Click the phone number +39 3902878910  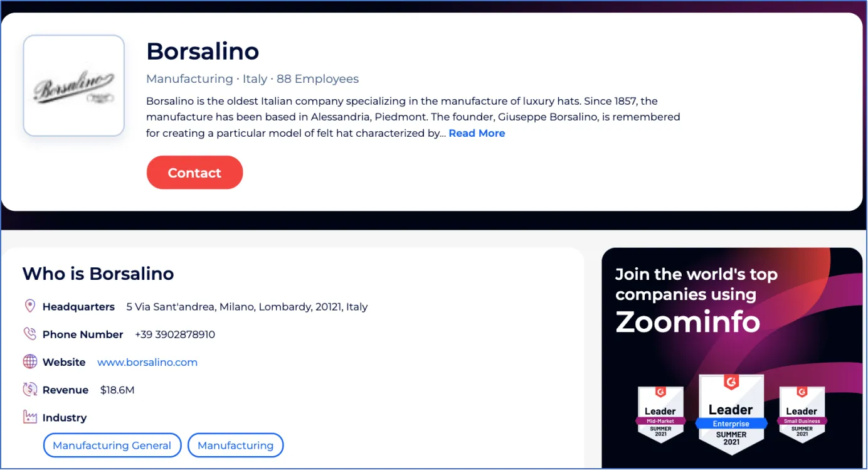pos(175,334)
